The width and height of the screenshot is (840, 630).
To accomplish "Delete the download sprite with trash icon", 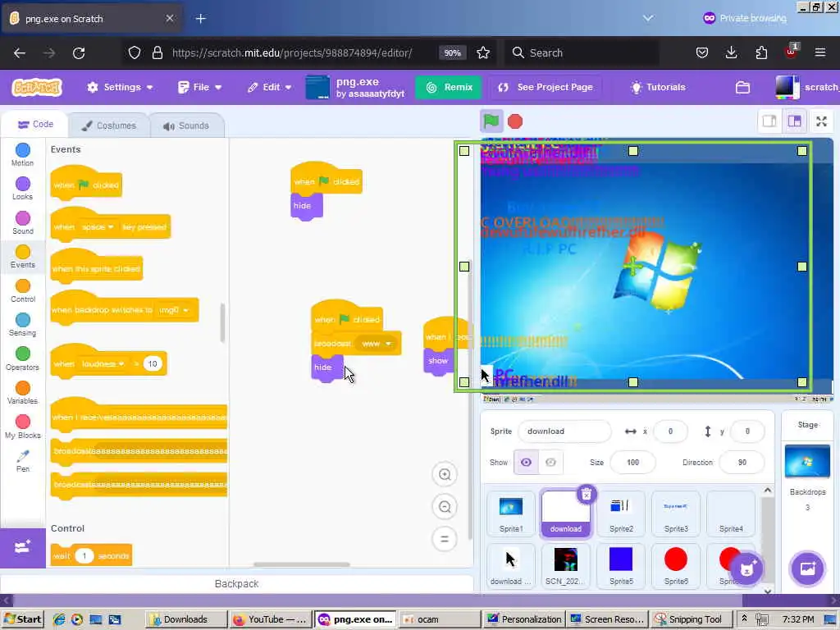I will click(586, 494).
